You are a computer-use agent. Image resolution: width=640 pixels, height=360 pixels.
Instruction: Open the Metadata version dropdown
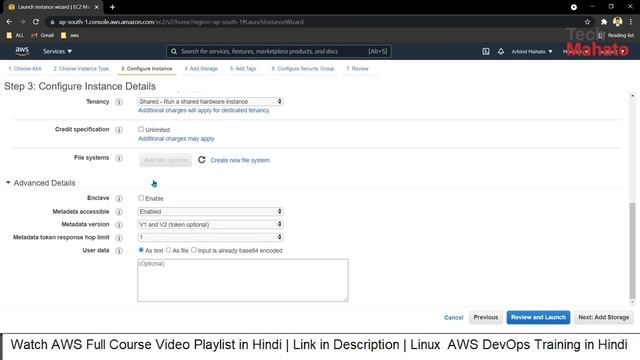(210, 224)
